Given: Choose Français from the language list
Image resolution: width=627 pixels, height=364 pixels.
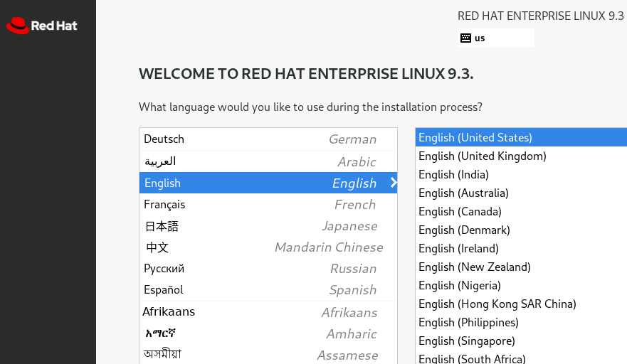Looking at the screenshot, I should pos(268,205).
